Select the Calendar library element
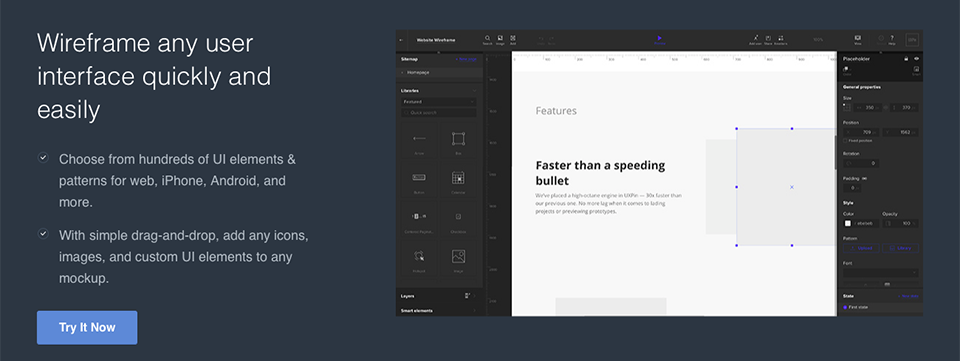960x361 pixels. (458, 180)
